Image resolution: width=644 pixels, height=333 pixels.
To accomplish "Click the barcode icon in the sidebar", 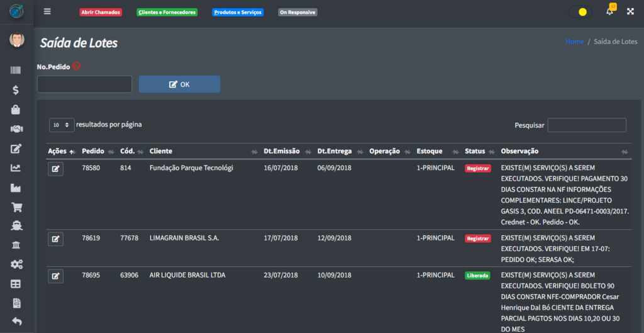I will click(16, 71).
